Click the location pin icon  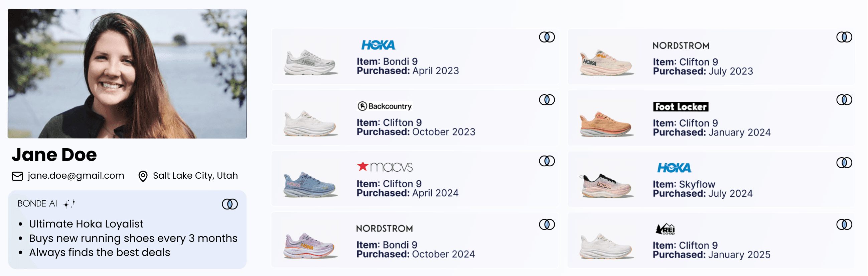(x=143, y=176)
